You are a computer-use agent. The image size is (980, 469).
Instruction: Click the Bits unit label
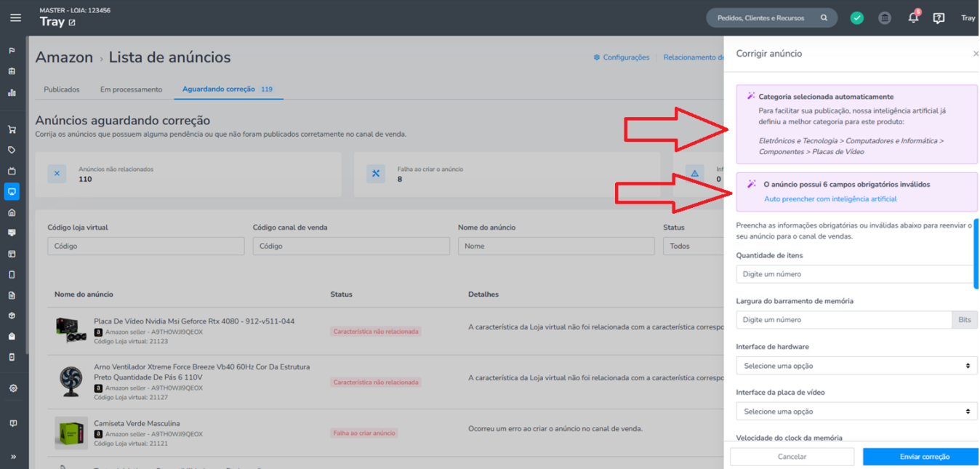point(964,319)
